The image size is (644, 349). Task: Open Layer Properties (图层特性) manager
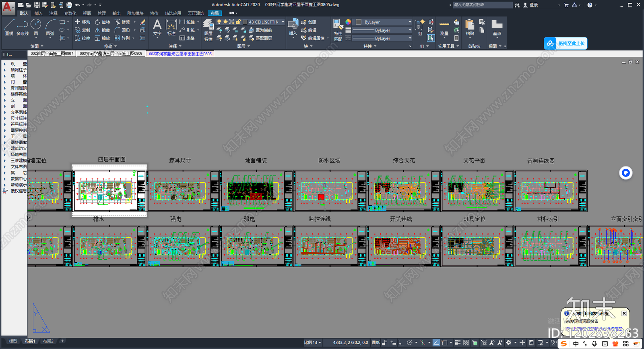click(x=208, y=30)
